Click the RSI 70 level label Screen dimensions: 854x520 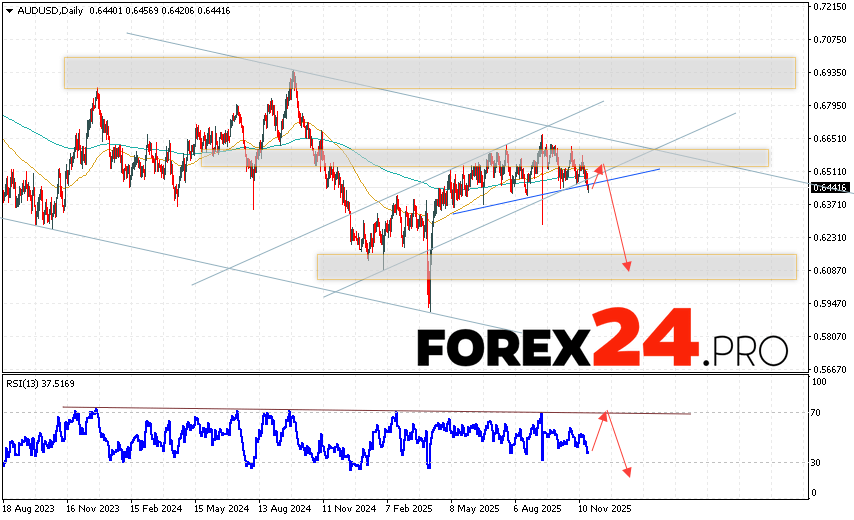pos(816,412)
